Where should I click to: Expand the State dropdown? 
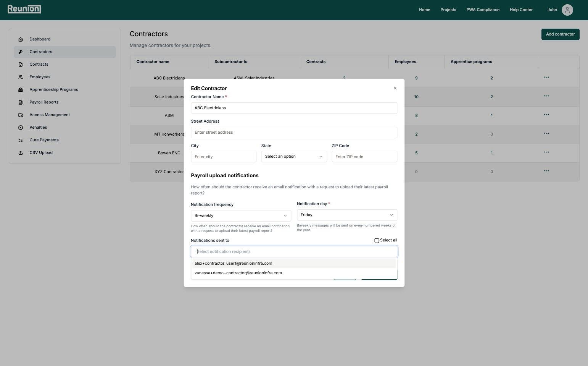pyautogui.click(x=294, y=157)
